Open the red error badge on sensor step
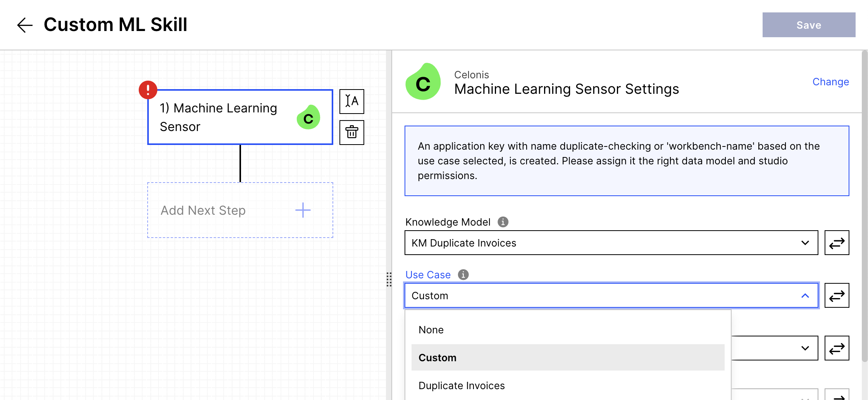The width and height of the screenshot is (868, 400). click(x=148, y=90)
